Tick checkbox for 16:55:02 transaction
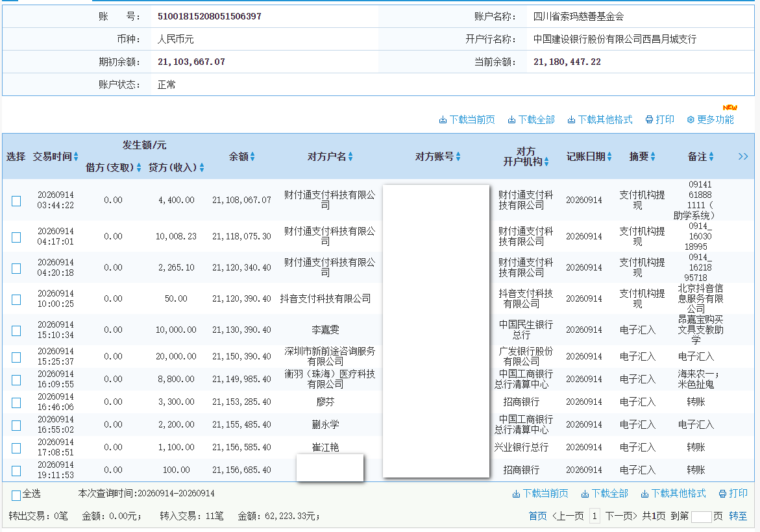Viewport: 760px width, 532px height. tap(16, 426)
